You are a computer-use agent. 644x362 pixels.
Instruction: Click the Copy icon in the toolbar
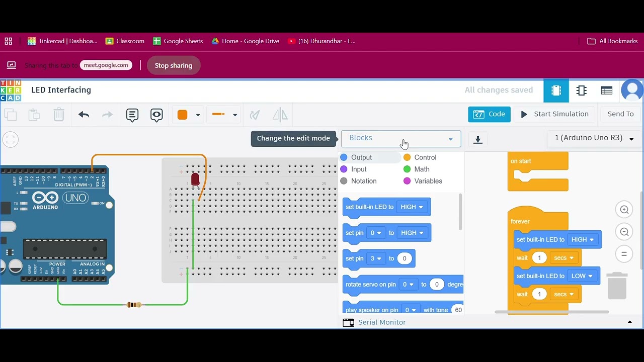(10, 115)
